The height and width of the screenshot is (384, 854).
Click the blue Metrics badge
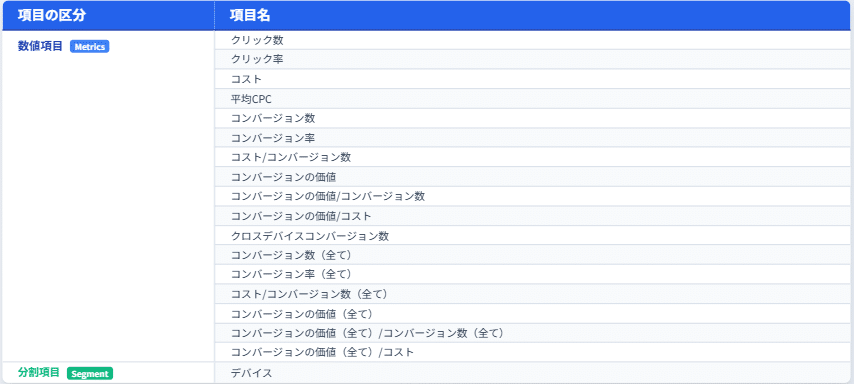[89, 47]
